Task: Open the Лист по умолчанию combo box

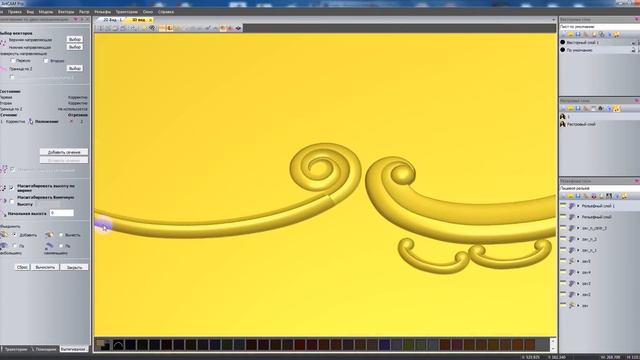Action: (599, 27)
